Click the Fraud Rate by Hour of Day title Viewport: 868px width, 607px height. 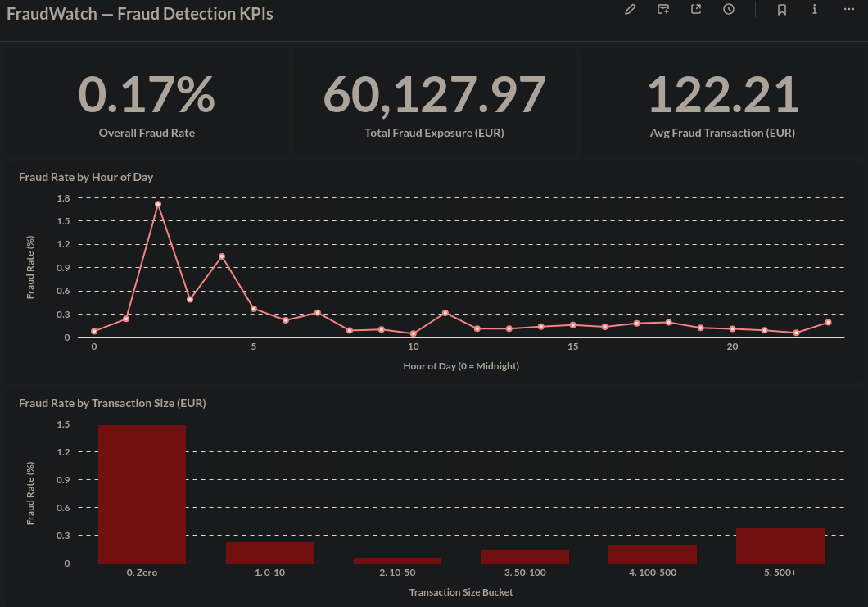coord(86,177)
